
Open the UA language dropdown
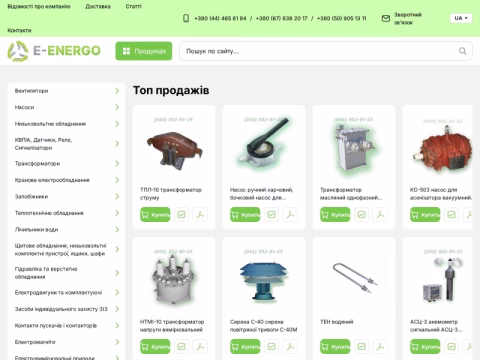pos(461,18)
